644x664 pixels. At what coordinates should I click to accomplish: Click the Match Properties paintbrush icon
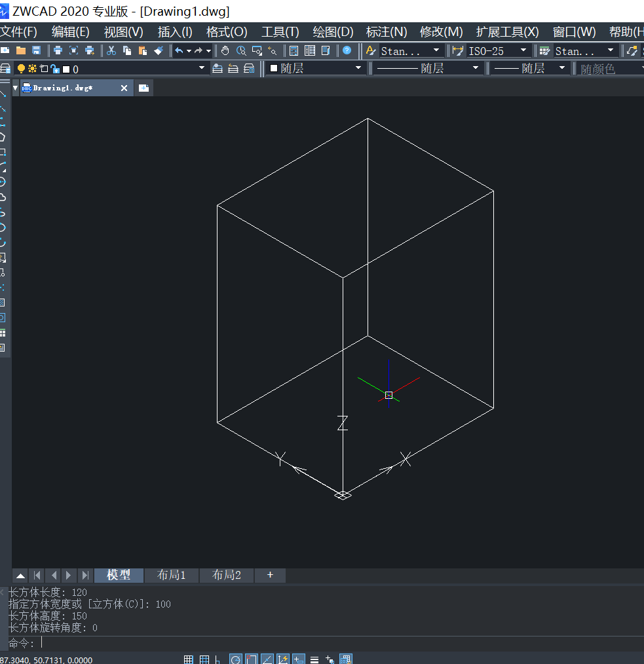pyautogui.click(x=159, y=50)
